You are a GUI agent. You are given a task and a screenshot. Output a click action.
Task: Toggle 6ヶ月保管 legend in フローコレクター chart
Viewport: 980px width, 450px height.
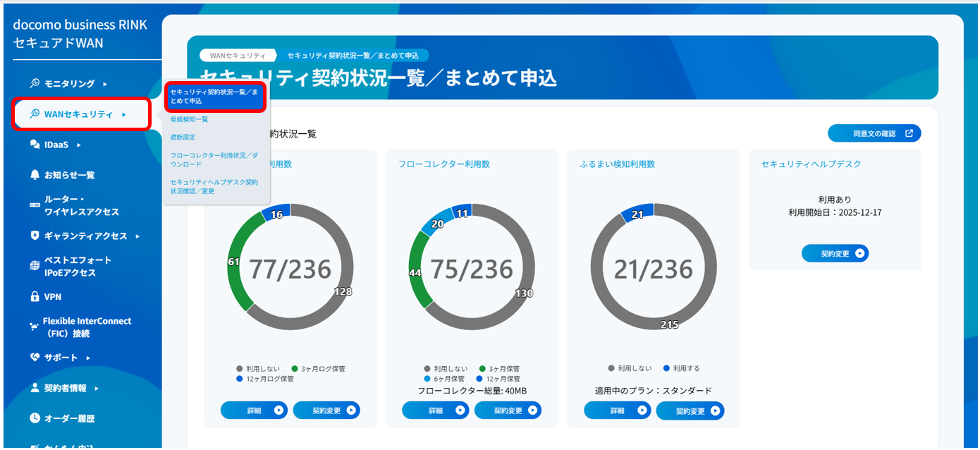coord(443,379)
